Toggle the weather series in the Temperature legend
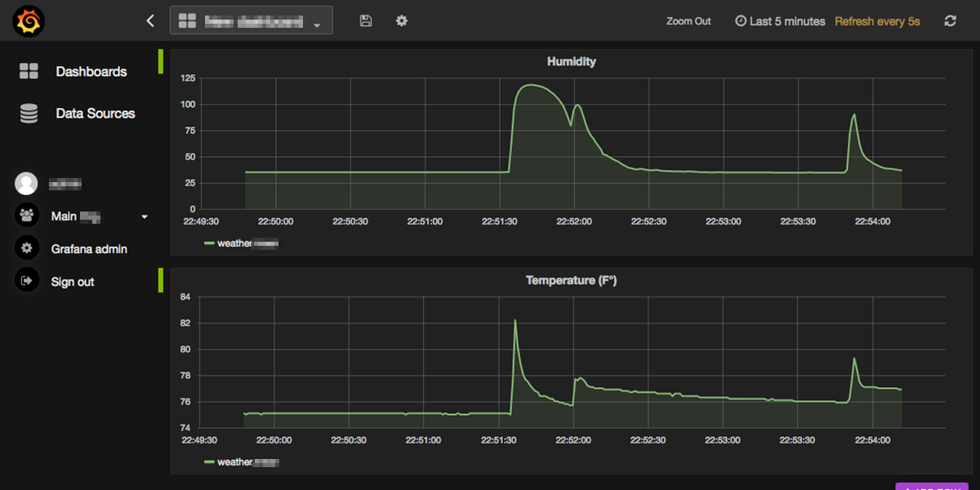This screenshot has height=490, width=980. (247, 462)
